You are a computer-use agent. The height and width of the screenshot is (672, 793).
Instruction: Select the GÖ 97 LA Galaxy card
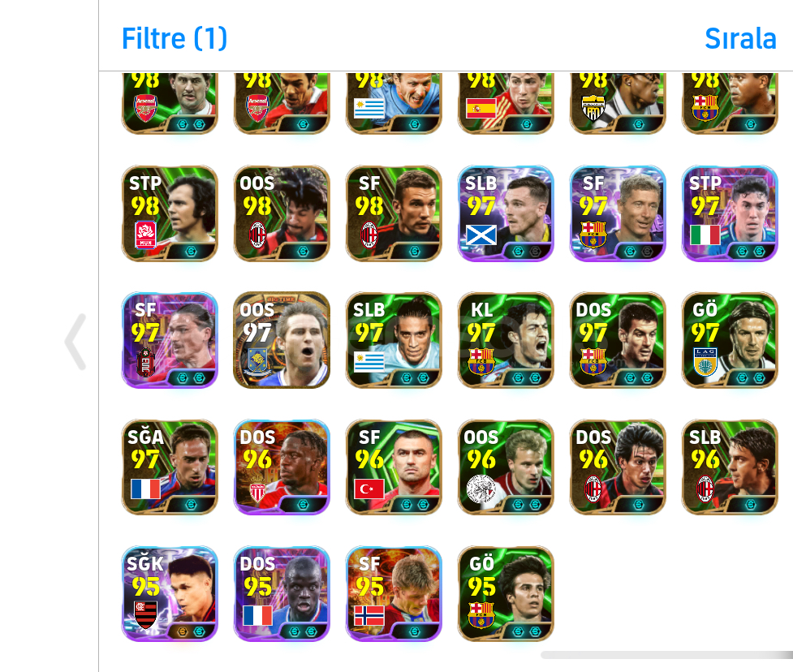(x=730, y=340)
